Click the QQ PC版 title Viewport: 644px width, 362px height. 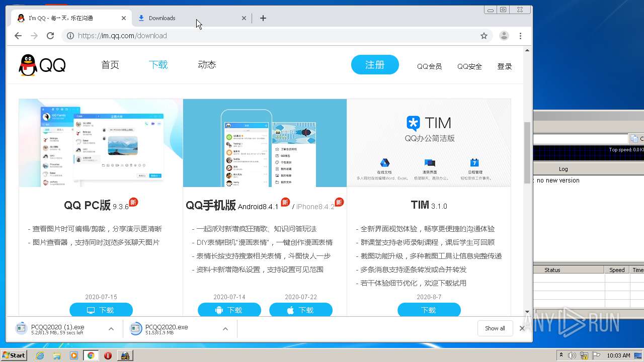point(87,206)
